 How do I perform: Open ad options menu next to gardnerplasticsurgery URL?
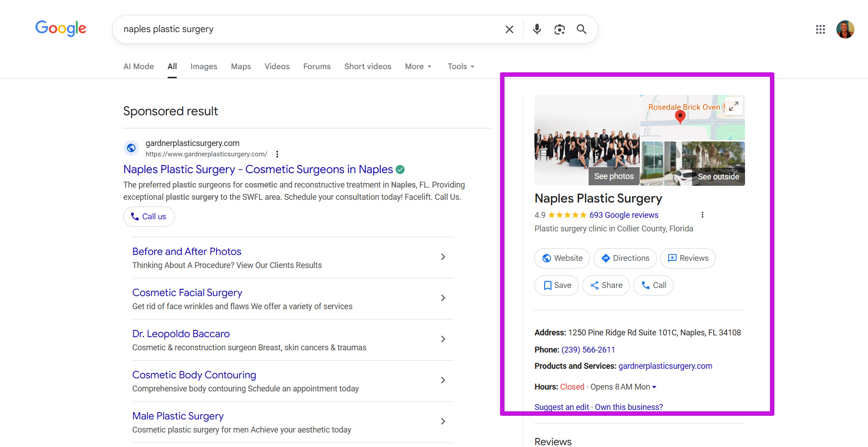[x=277, y=154]
